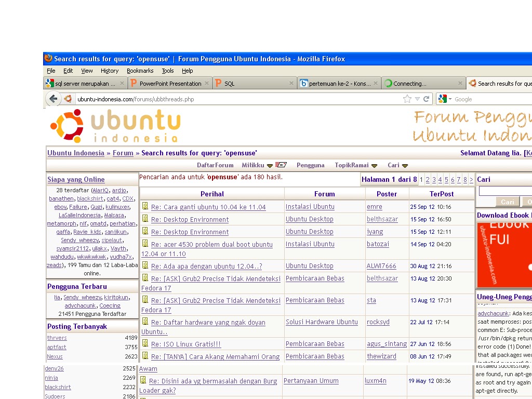
Task: Sort results by Perihal column header
Action: click(212, 194)
